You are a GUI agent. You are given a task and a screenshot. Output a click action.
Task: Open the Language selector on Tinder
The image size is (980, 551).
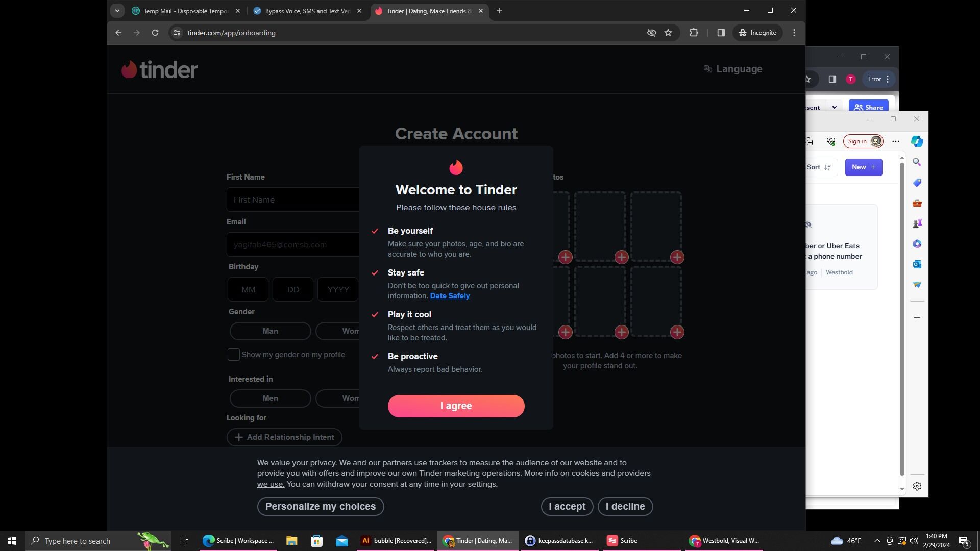click(733, 69)
